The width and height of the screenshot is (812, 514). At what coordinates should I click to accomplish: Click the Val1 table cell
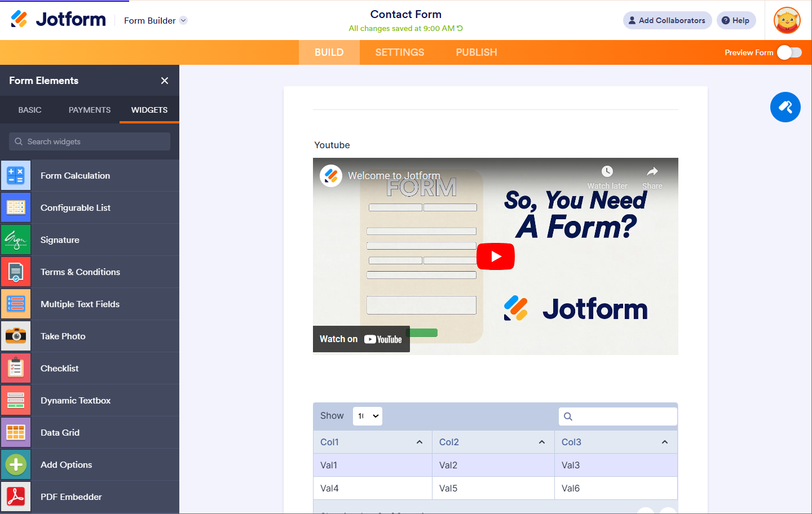tap(373, 465)
